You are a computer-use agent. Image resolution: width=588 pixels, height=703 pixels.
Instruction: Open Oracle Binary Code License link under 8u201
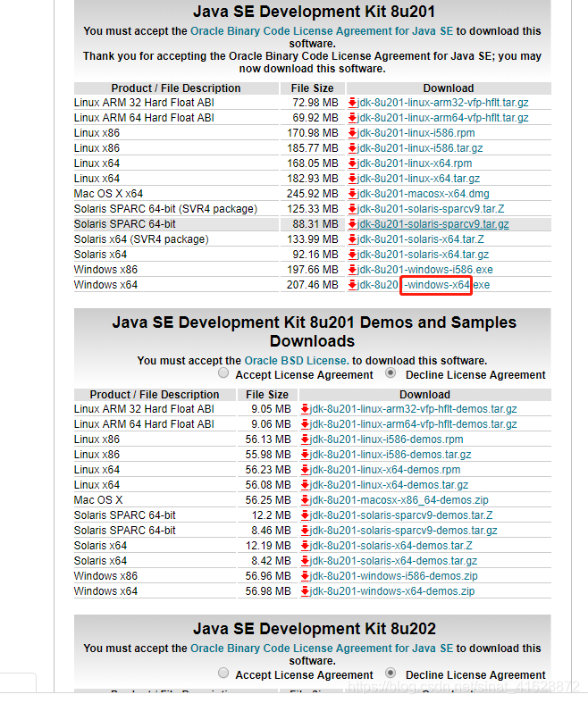(322, 31)
